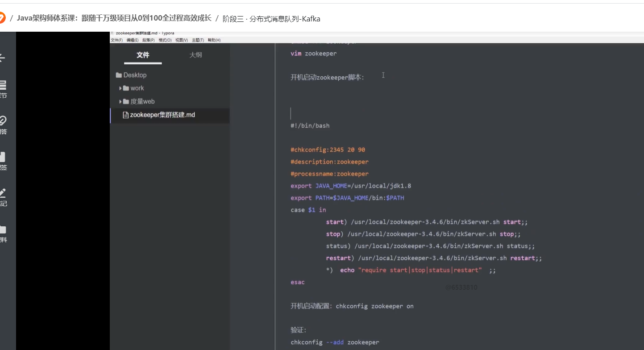This screenshot has height=350, width=644.
Task: Click the Typora title bar app icon
Action: pyautogui.click(x=112, y=33)
